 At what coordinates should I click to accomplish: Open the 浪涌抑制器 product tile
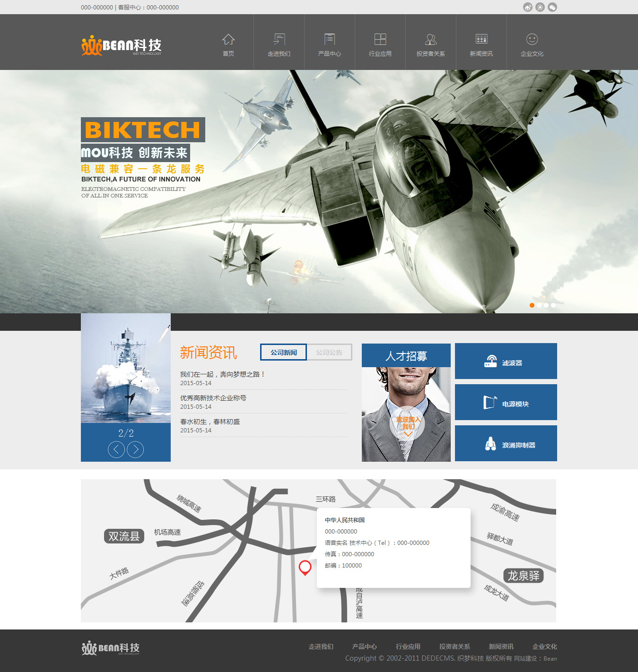click(506, 444)
